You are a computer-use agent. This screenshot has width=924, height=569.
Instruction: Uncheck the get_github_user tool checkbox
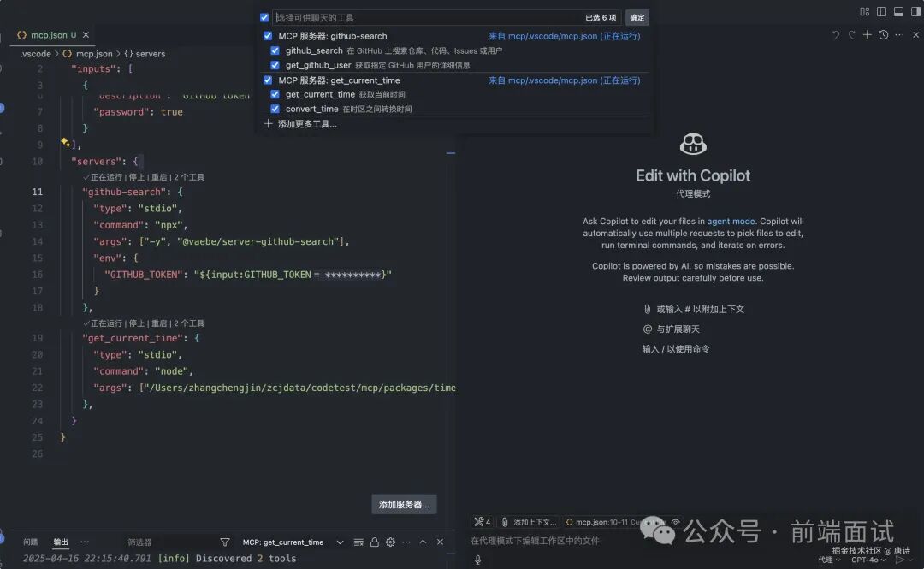point(275,65)
